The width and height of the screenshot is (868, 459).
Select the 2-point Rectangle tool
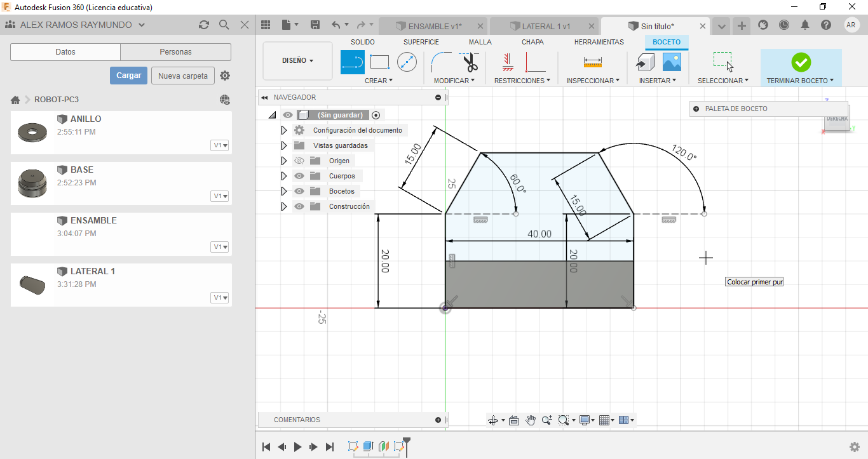click(379, 62)
